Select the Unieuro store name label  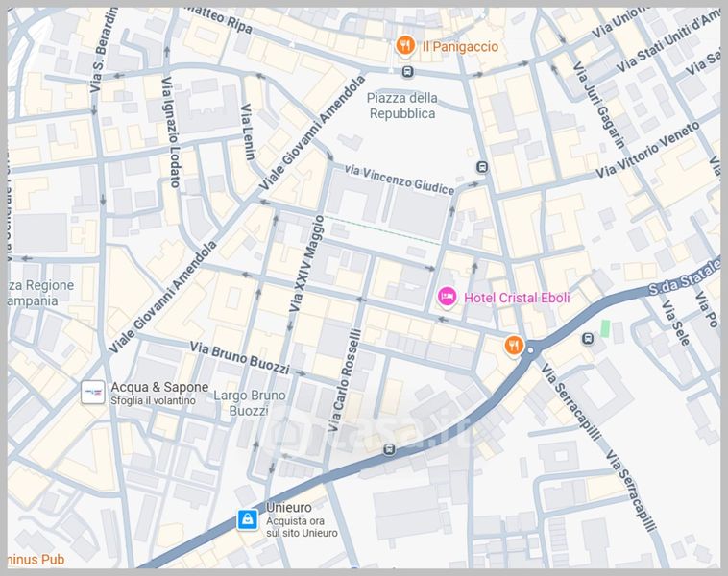pyautogui.click(x=289, y=507)
